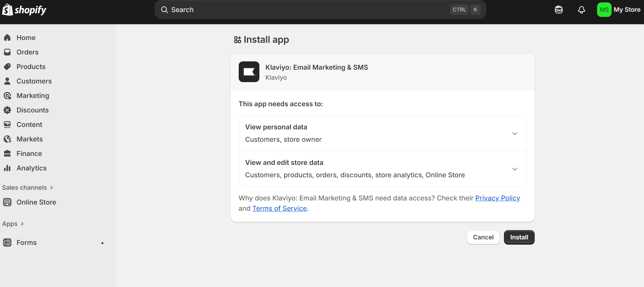The height and width of the screenshot is (287, 644).
Task: Click the Marketing target icon
Action: tap(7, 96)
